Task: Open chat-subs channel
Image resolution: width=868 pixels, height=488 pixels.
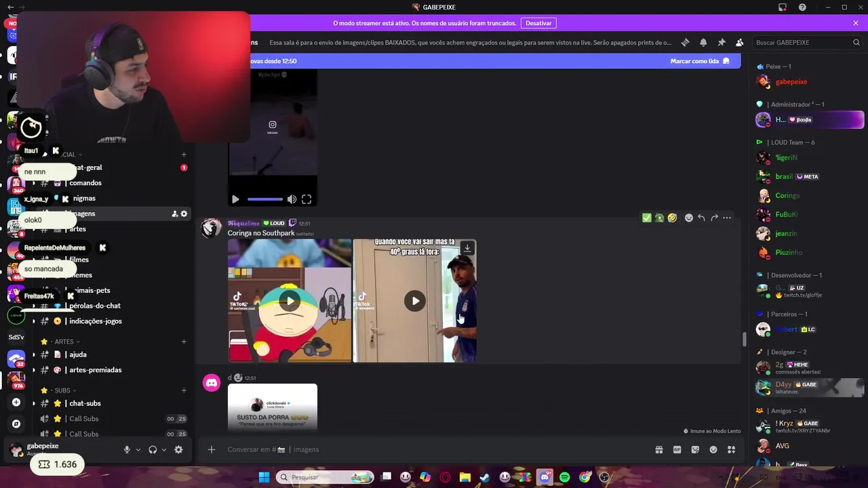Action: (x=85, y=403)
